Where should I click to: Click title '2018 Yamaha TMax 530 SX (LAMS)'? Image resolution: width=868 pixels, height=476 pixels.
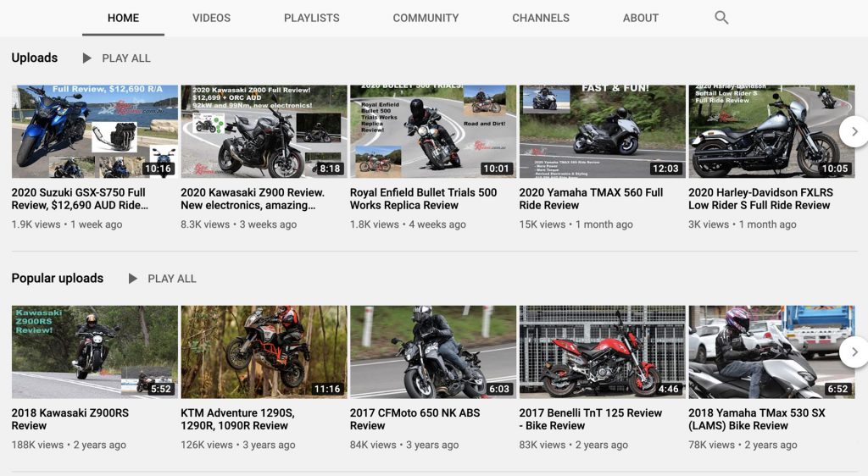[757, 419]
